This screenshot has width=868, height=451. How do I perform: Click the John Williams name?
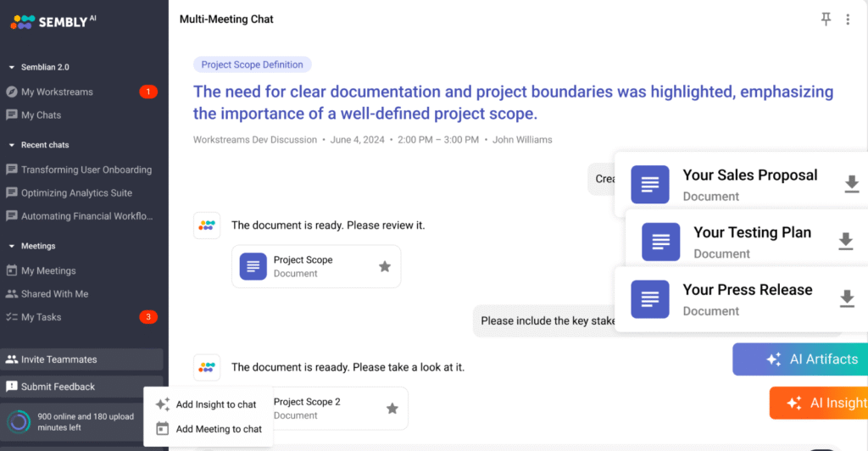coord(522,140)
